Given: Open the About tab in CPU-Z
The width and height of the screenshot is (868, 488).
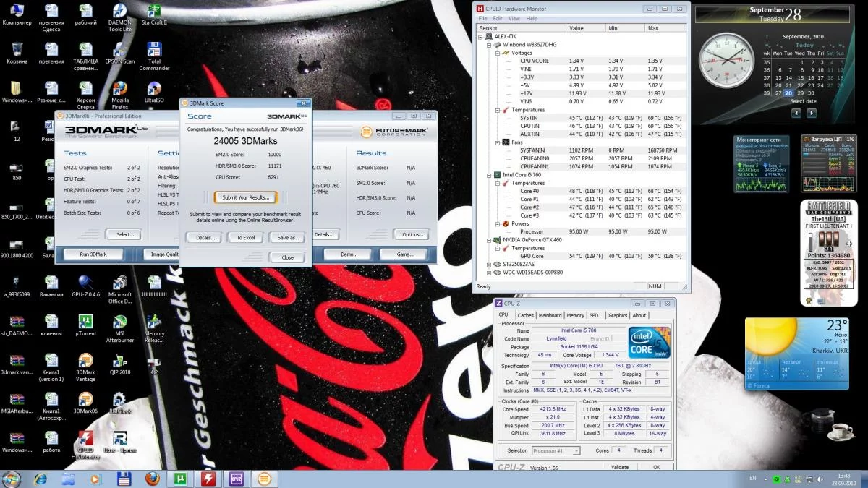Looking at the screenshot, I should tap(639, 315).
